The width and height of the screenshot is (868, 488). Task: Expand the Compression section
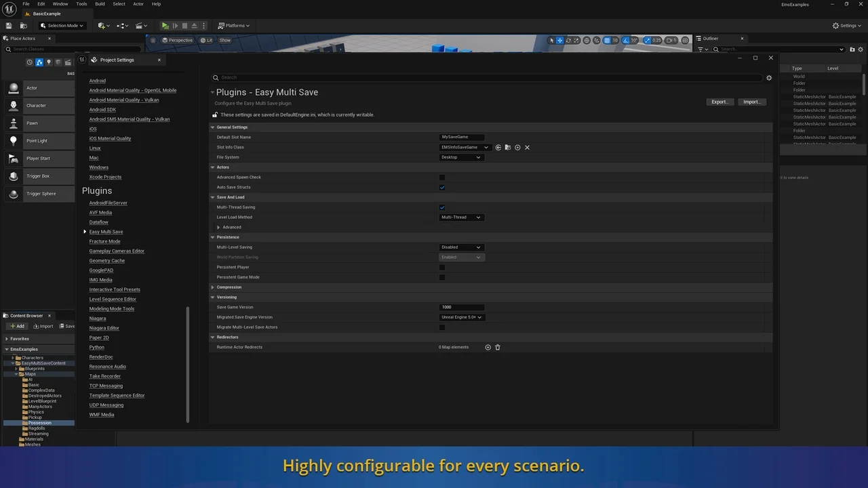[213, 287]
